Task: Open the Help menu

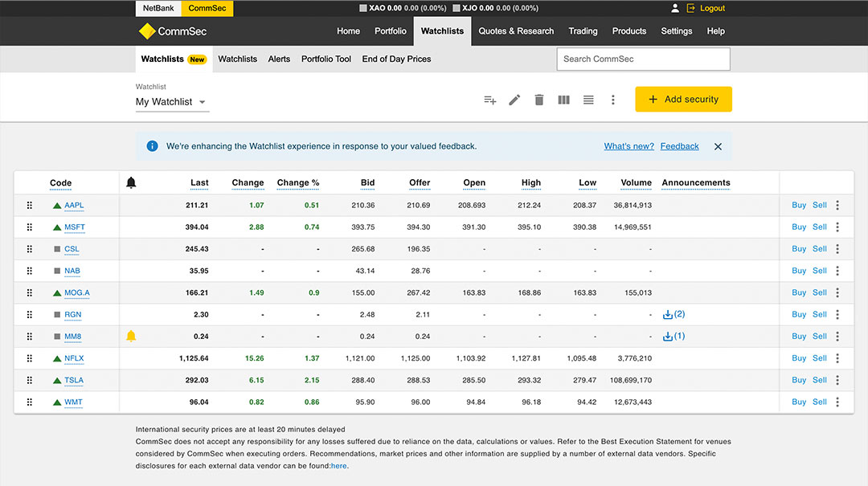Action: click(716, 31)
